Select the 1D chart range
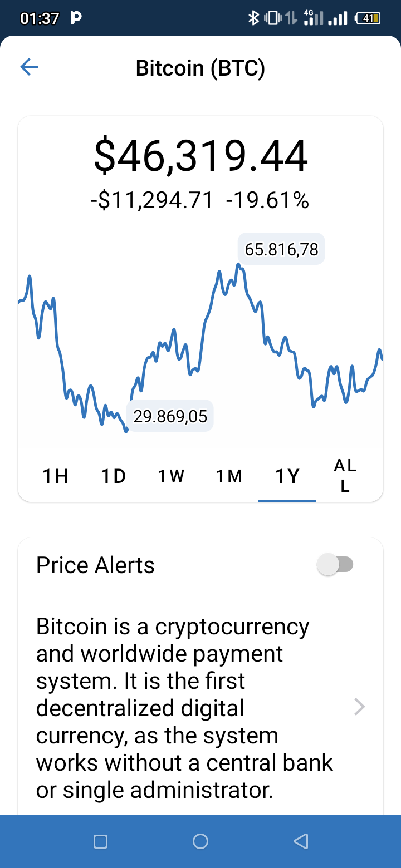Screen dimensions: 401x868 click(x=114, y=476)
